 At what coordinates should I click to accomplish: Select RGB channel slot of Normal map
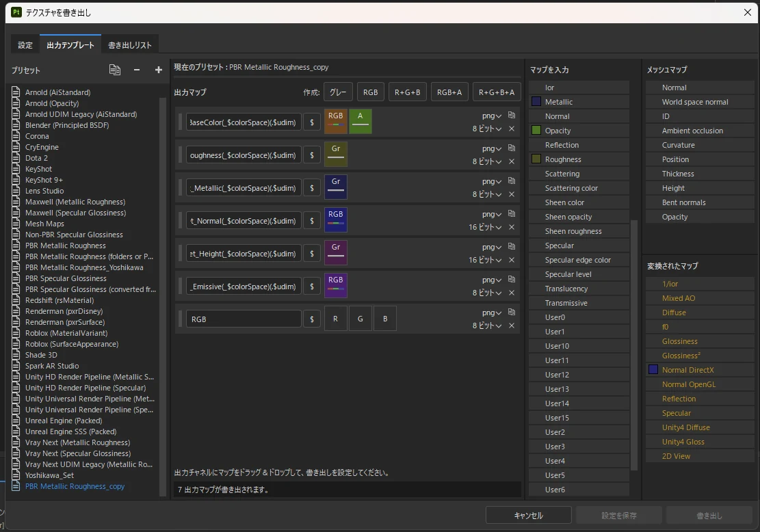tap(335, 220)
